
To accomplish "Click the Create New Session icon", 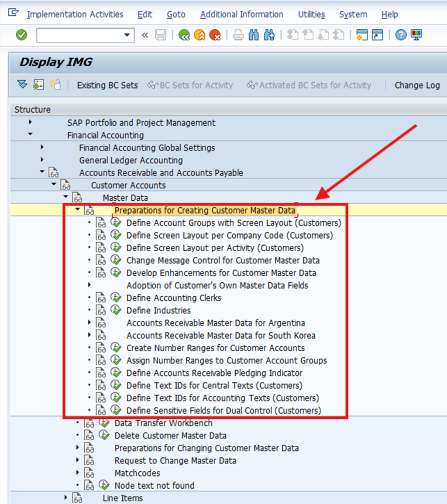I will coord(362,35).
